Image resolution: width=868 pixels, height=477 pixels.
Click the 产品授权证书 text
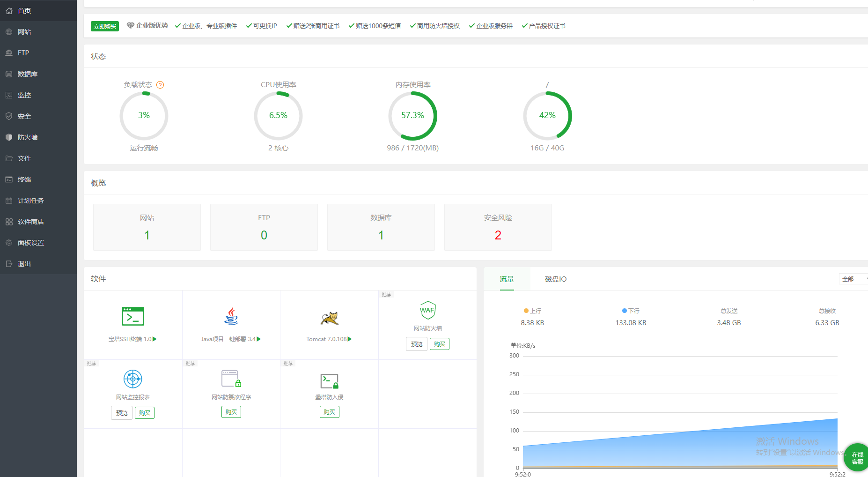point(547,26)
